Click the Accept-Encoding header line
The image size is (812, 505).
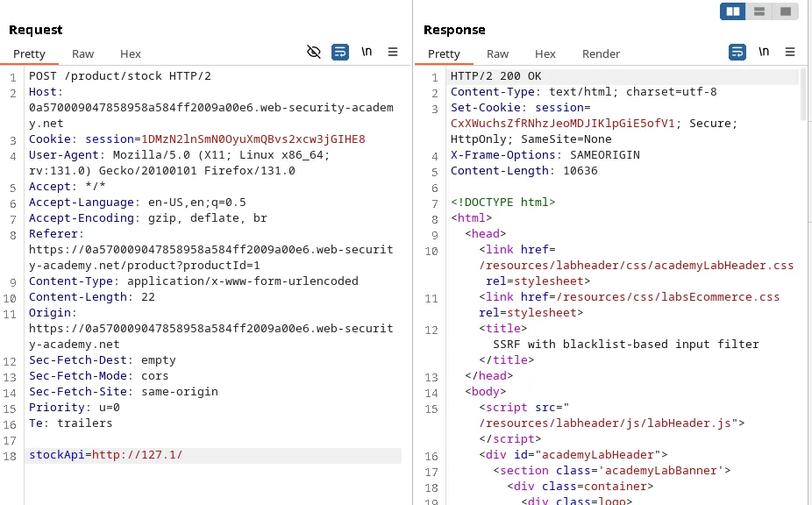click(x=147, y=218)
